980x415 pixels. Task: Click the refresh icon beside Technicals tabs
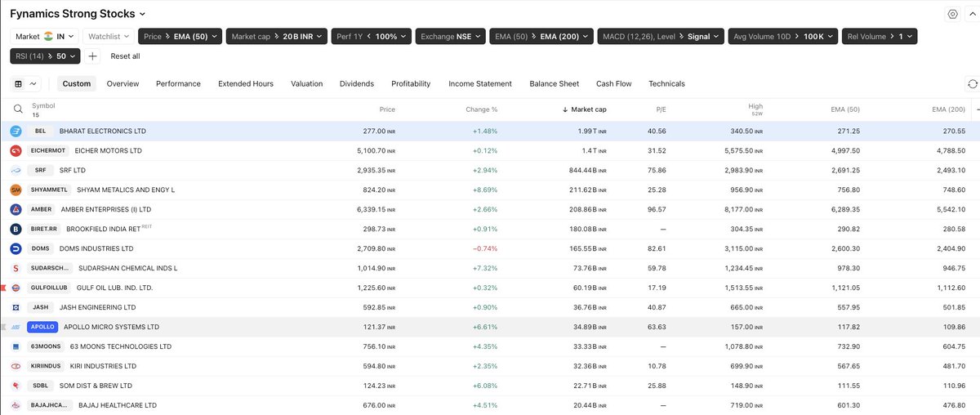[x=972, y=84]
